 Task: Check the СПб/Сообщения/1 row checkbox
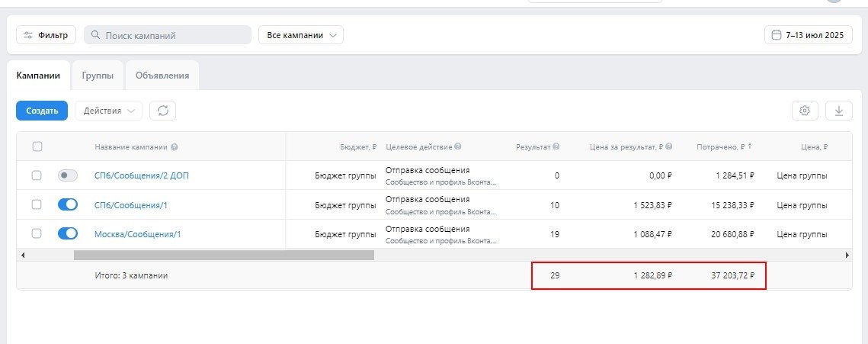pos(37,204)
